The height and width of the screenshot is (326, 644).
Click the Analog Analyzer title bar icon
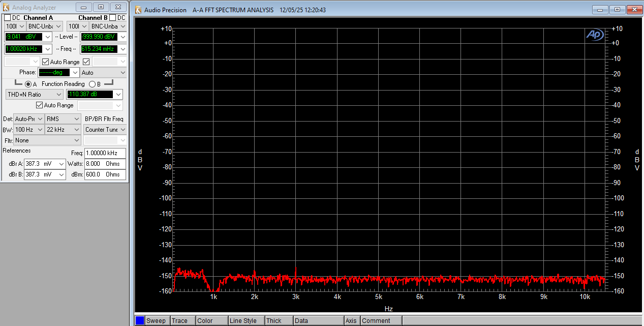6,7
